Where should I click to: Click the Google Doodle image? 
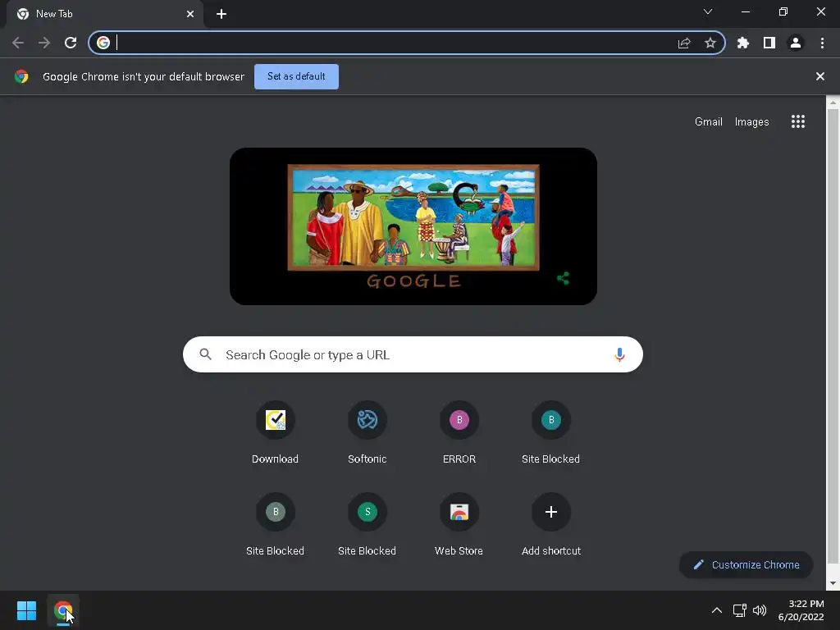point(413,226)
